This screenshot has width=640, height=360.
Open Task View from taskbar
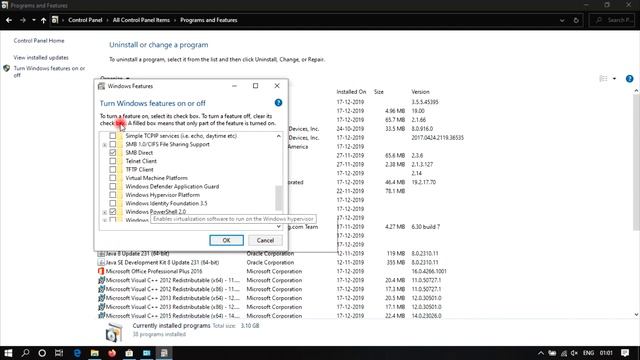(x=59, y=353)
